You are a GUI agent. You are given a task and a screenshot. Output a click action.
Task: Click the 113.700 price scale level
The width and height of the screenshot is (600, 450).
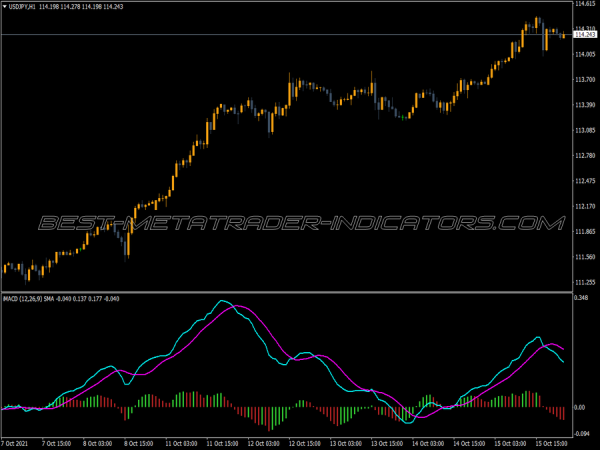pos(585,105)
